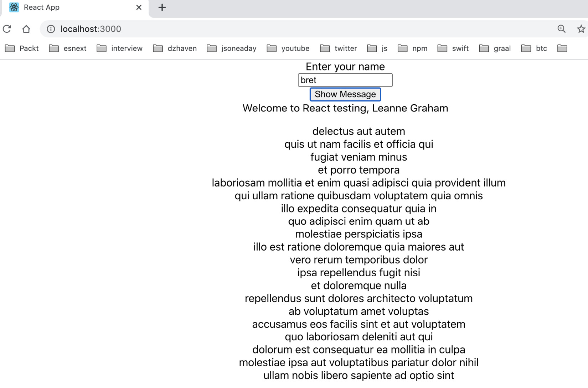This screenshot has height=388, width=588.
Task: Click the Enter your name label
Action: pyautogui.click(x=345, y=67)
